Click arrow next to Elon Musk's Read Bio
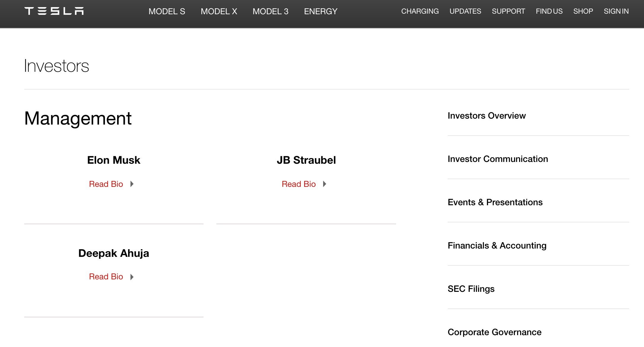644x347 pixels. [132, 184]
